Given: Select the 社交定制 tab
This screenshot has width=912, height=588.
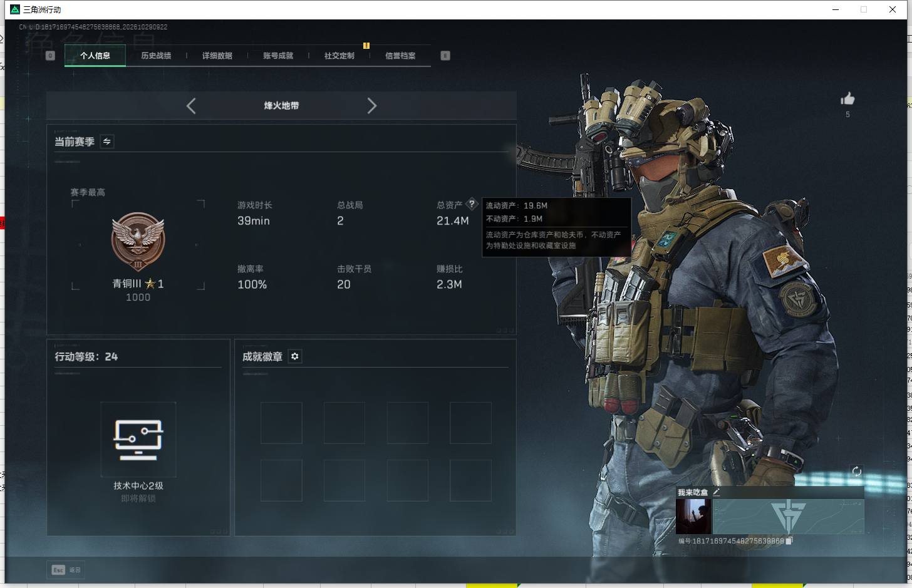Looking at the screenshot, I should click(339, 56).
